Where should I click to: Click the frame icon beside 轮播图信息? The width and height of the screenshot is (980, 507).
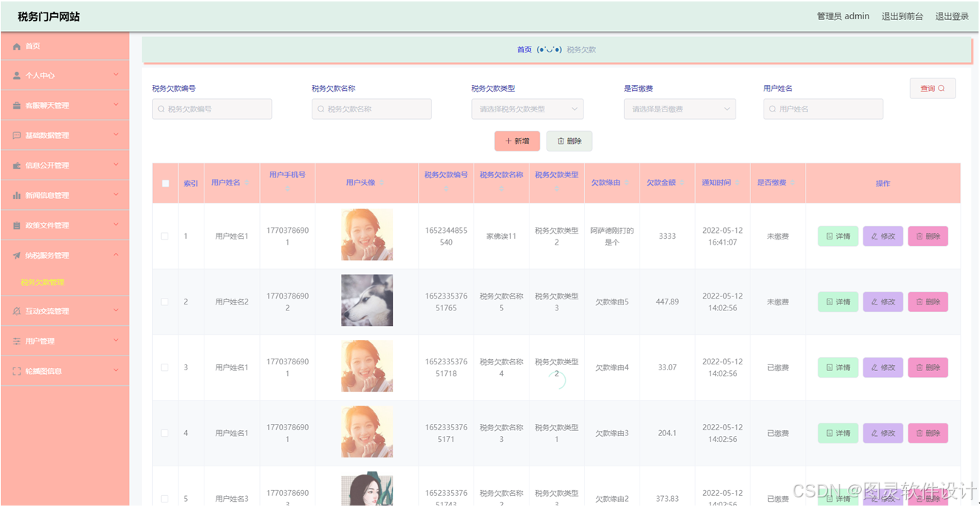coord(17,371)
